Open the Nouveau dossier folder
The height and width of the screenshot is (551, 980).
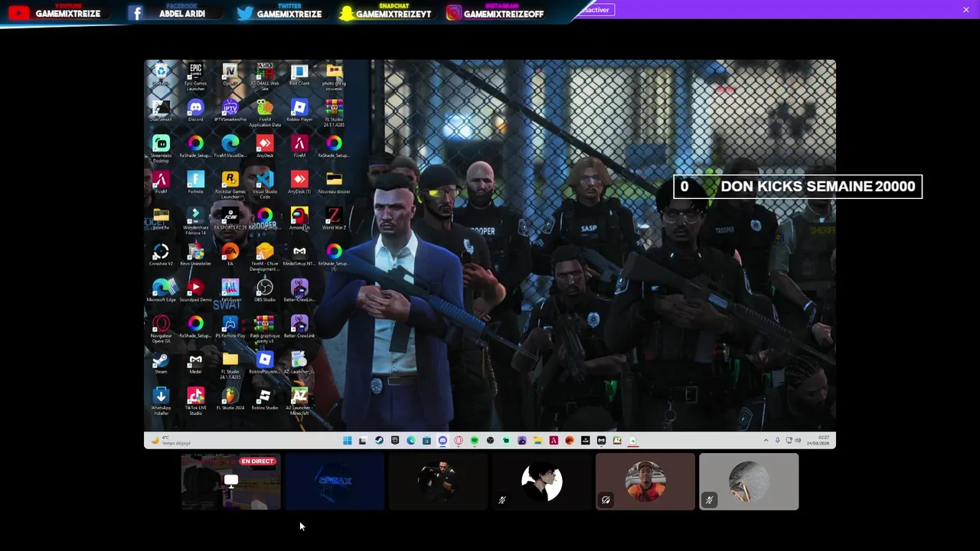tap(334, 183)
